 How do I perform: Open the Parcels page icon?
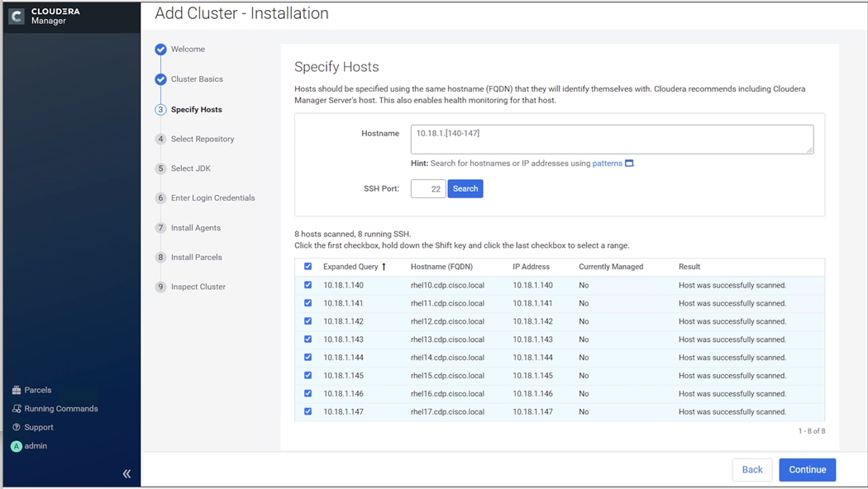(17, 390)
